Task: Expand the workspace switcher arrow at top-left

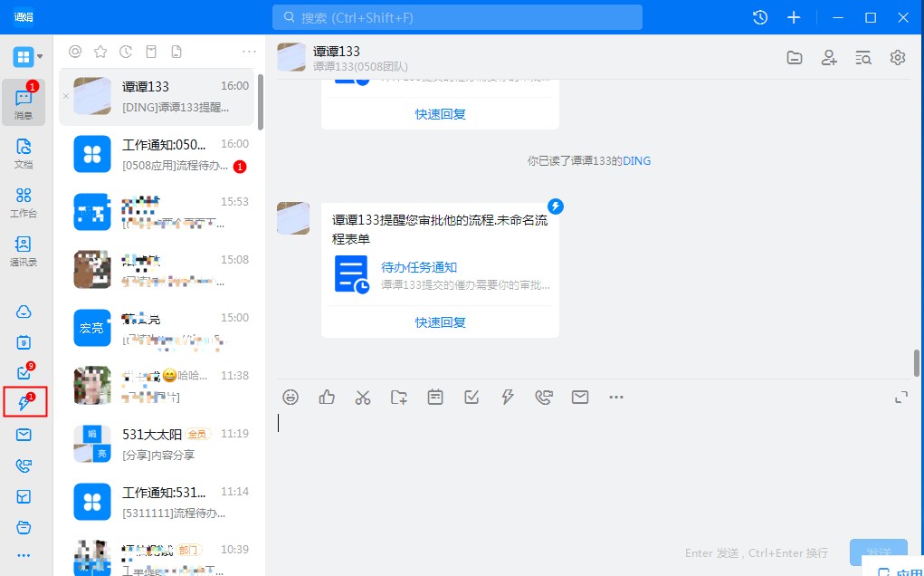Action: tap(40, 57)
